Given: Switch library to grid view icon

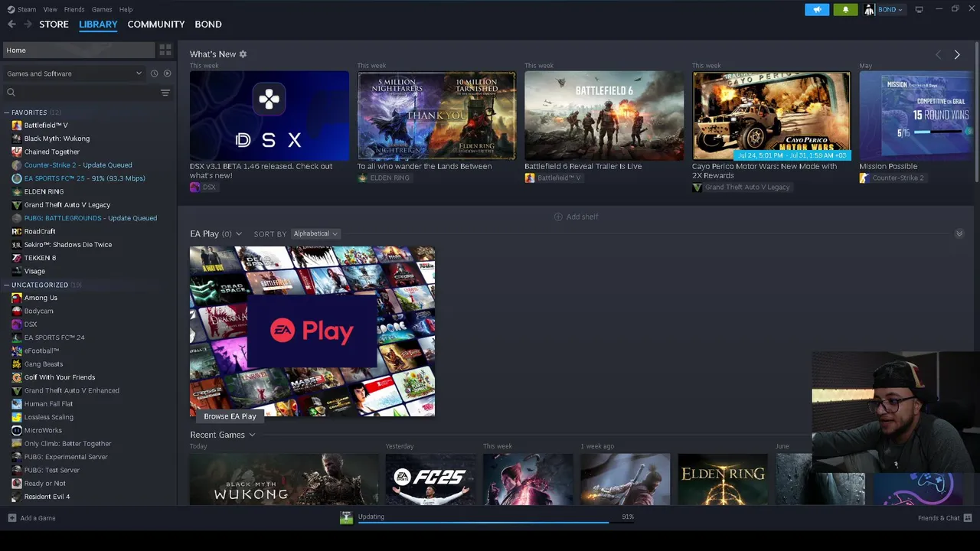Looking at the screenshot, I should (165, 51).
